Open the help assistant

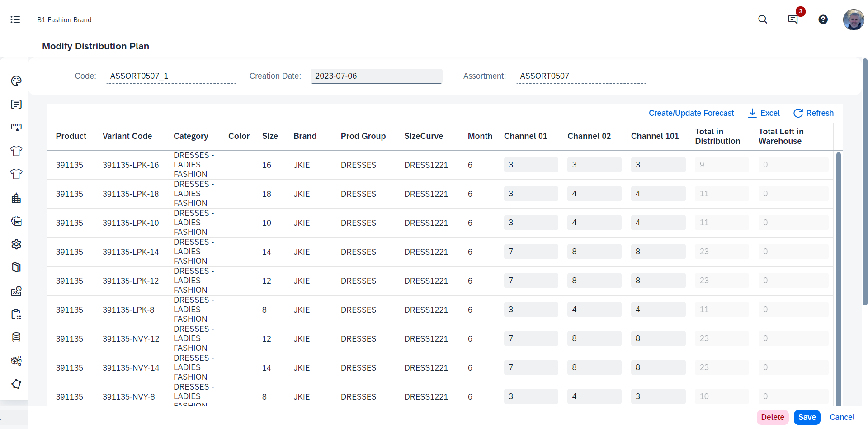pyautogui.click(x=823, y=19)
